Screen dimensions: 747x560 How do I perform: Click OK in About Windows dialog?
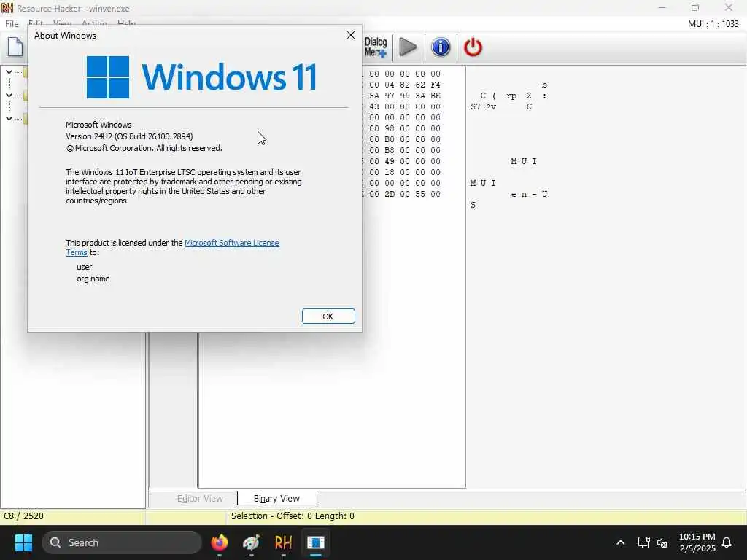tap(328, 316)
